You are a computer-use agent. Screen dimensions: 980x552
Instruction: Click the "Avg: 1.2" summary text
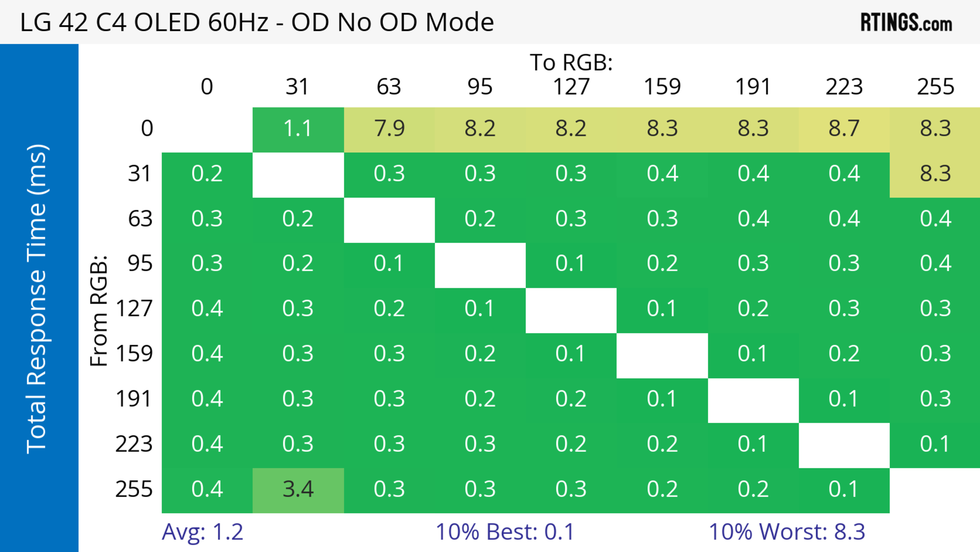[202, 532]
